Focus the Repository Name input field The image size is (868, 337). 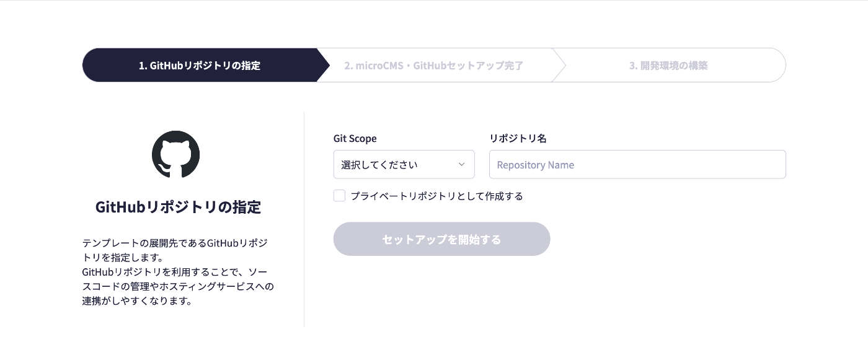tap(637, 165)
